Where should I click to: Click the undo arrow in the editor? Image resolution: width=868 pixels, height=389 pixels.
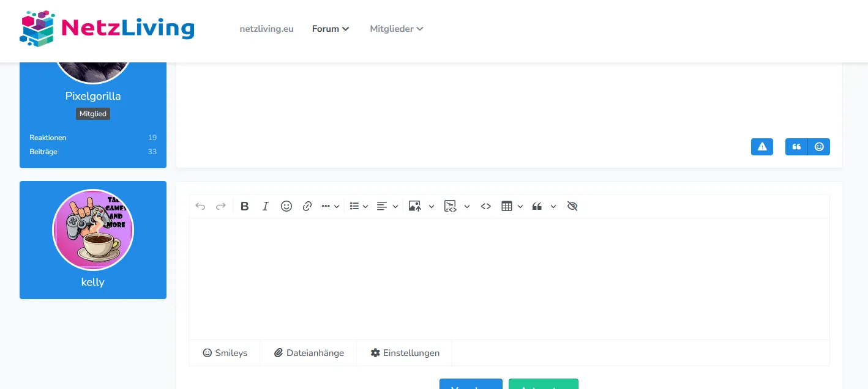point(200,206)
